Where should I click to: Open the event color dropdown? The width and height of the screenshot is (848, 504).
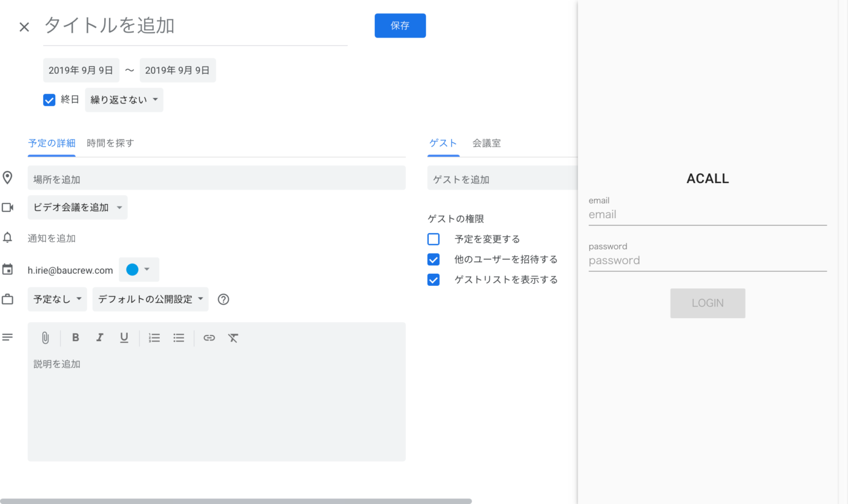[x=139, y=270]
